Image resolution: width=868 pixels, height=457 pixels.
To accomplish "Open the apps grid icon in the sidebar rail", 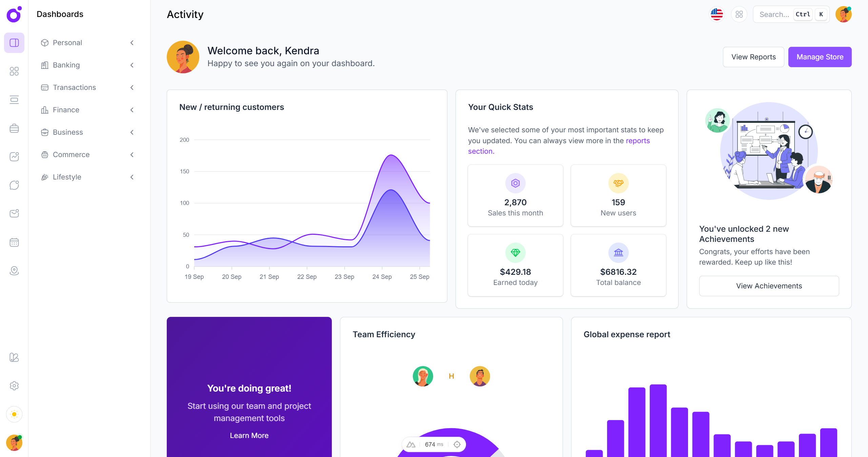I will [14, 71].
